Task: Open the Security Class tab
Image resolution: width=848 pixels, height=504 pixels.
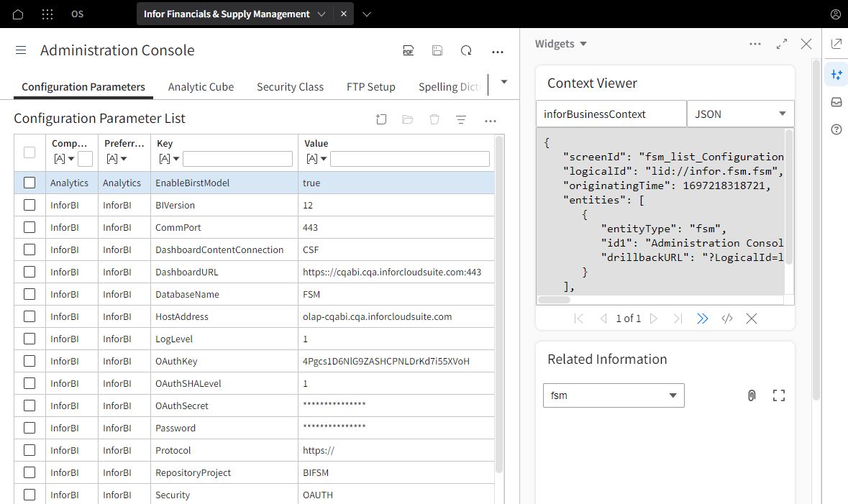Action: (x=290, y=86)
